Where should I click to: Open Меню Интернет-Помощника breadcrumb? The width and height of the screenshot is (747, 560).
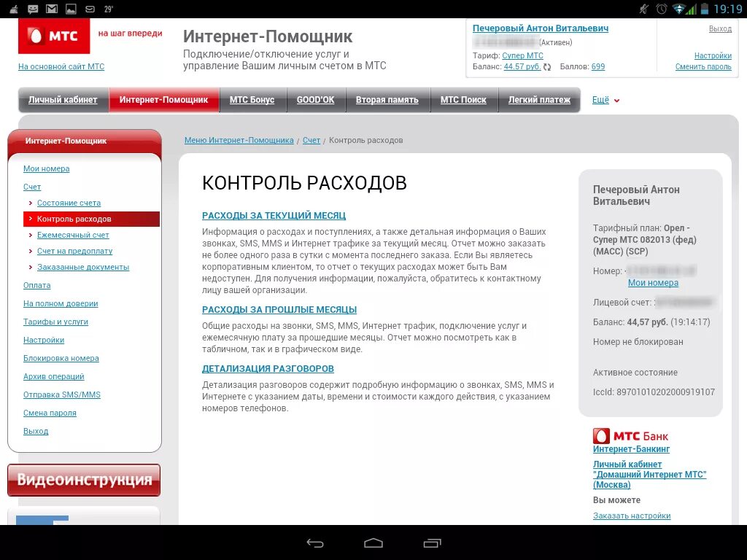coord(239,140)
